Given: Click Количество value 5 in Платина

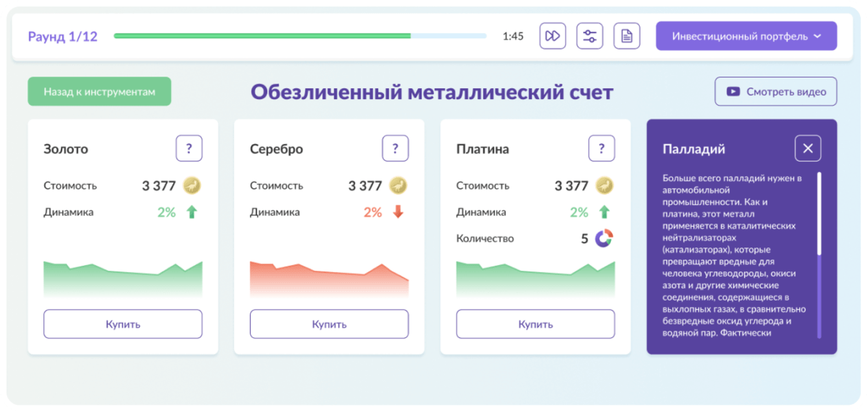Looking at the screenshot, I should click(x=584, y=238).
